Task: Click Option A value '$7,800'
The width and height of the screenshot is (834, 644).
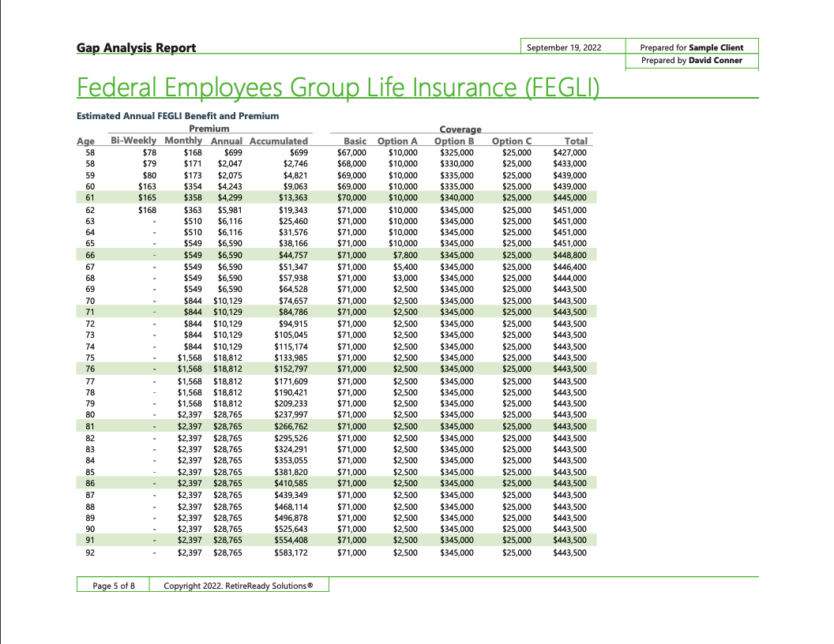Action: pos(405,255)
